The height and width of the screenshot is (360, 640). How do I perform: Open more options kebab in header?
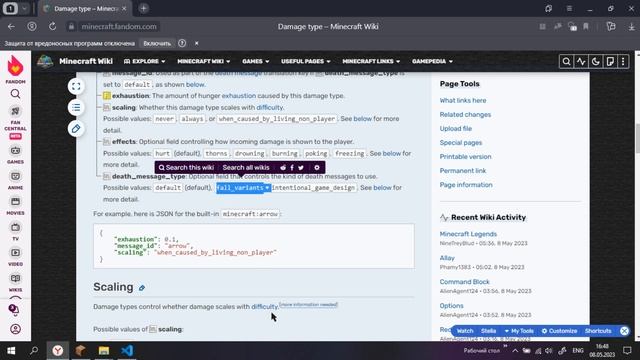click(623, 62)
